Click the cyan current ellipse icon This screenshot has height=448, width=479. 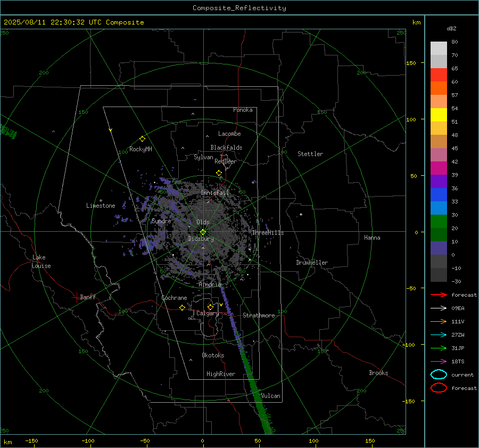pyautogui.click(x=439, y=374)
